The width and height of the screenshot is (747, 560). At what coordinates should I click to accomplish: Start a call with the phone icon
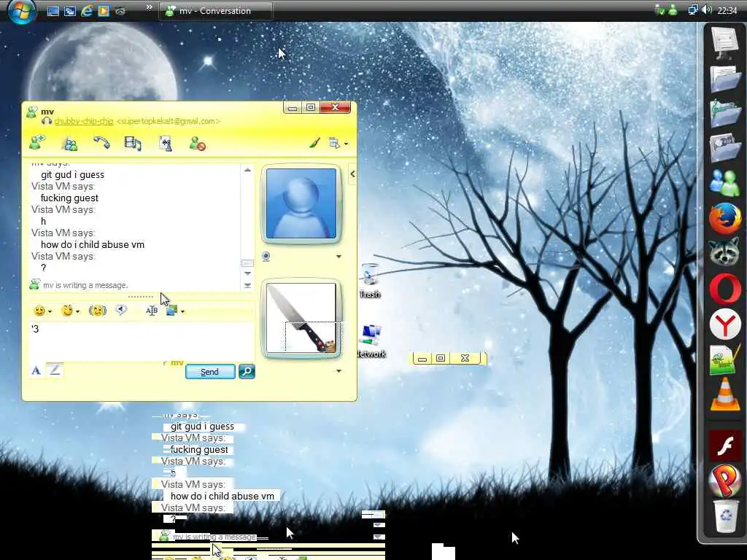pos(101,143)
